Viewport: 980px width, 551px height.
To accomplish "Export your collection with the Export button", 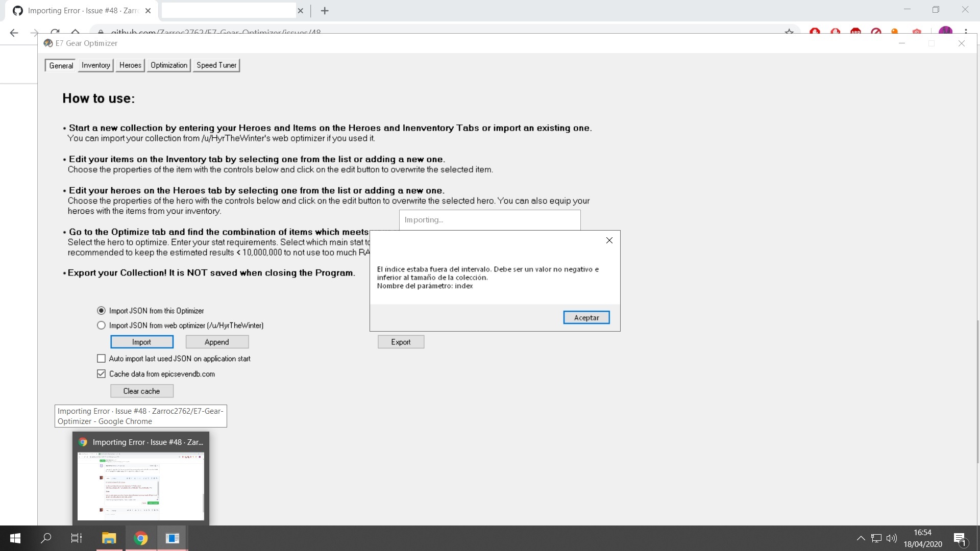I will 401,341.
